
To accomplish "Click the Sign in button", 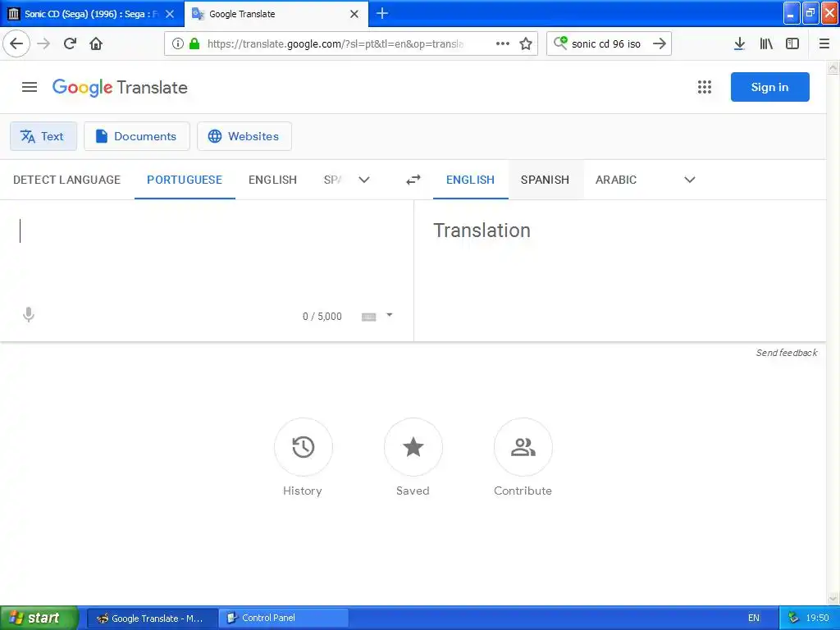I will click(769, 87).
